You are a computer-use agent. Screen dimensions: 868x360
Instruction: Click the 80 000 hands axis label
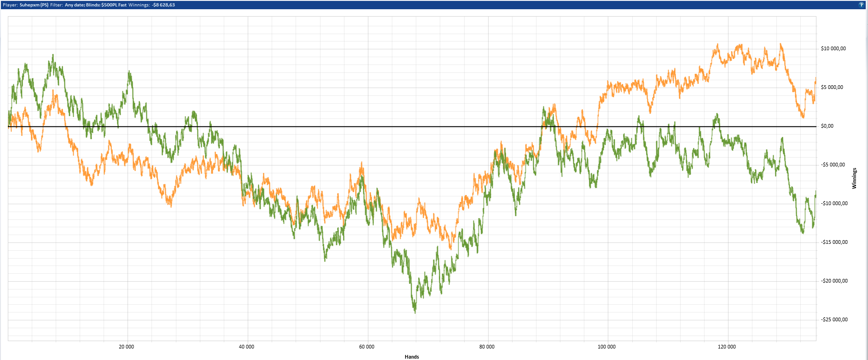tap(487, 347)
